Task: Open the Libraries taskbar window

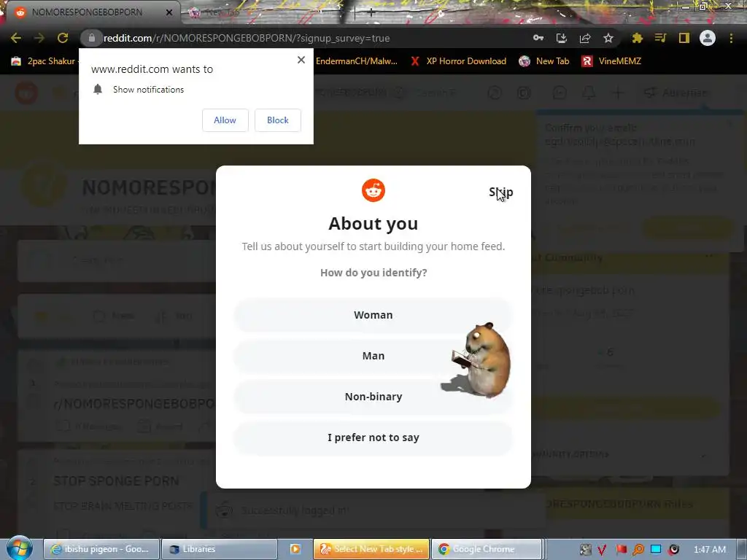Action: [219, 549]
